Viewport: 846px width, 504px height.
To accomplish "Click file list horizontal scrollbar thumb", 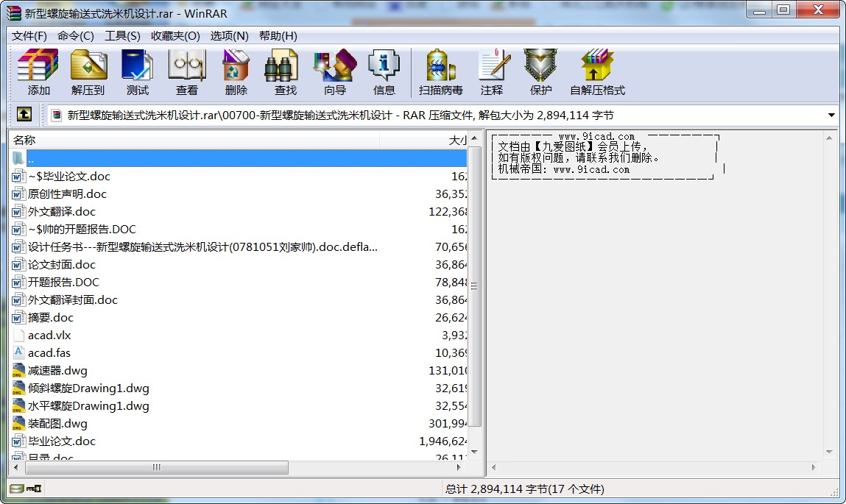I will (157, 467).
